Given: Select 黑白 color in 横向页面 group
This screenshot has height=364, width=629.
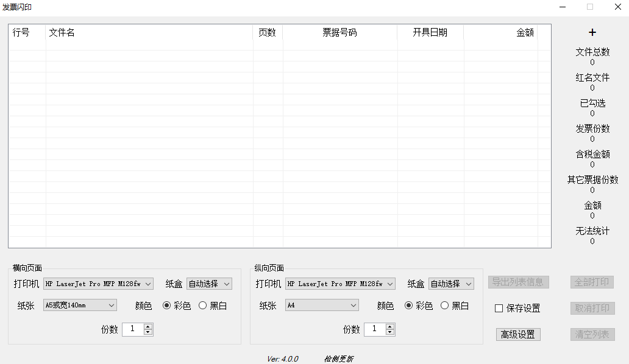Looking at the screenshot, I should [x=213, y=306].
